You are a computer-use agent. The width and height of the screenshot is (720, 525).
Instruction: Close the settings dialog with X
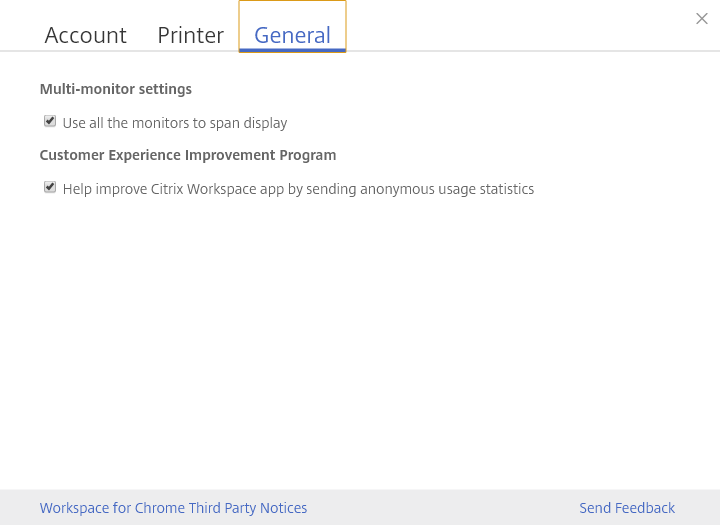coord(702,19)
